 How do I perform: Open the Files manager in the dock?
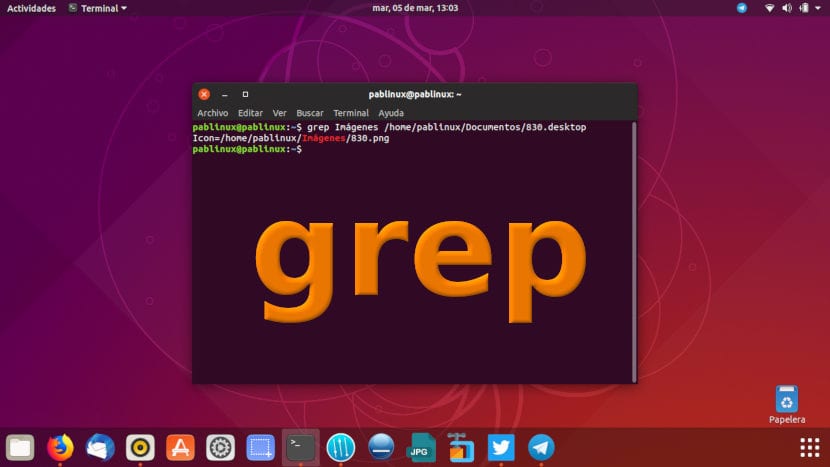pos(20,448)
